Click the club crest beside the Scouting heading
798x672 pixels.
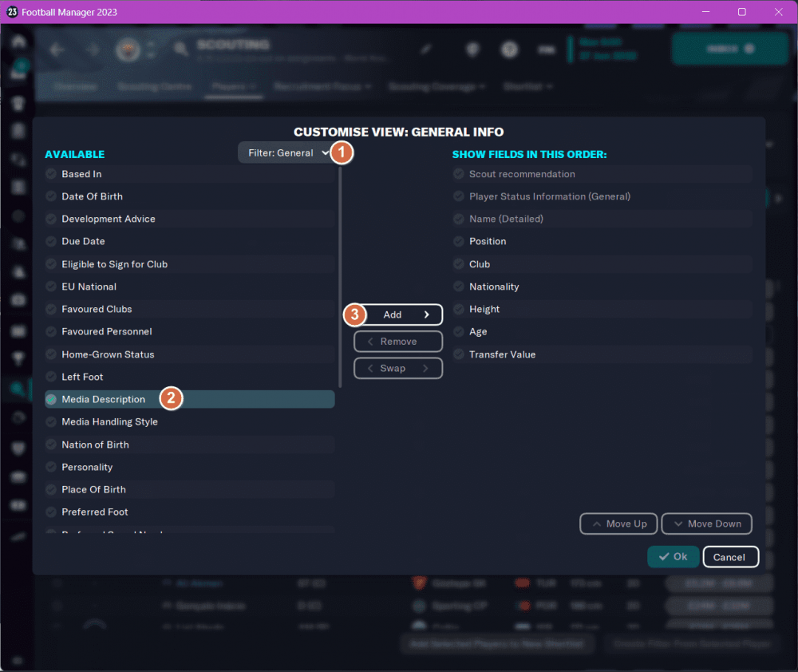[127, 49]
